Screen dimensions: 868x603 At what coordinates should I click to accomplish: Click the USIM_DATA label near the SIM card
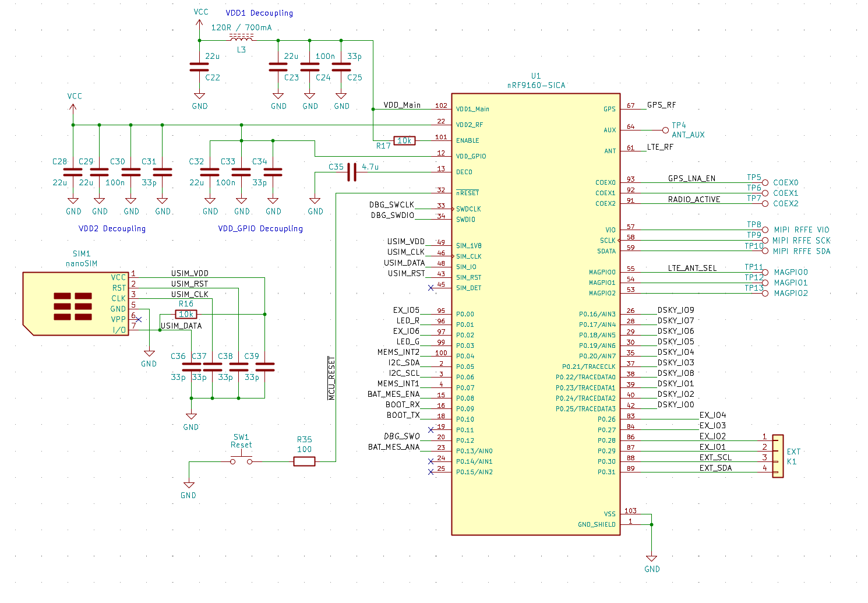(x=181, y=326)
